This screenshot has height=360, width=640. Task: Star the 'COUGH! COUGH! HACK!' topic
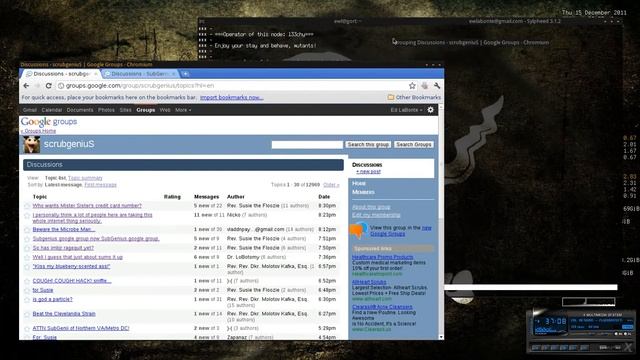(x=27, y=281)
